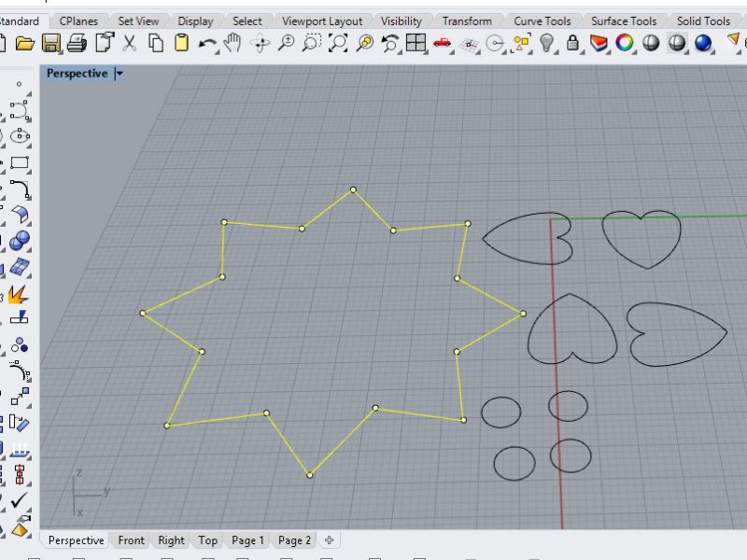Open the CPlanes toolbar tab
The width and height of the screenshot is (747, 560).
coord(78,21)
